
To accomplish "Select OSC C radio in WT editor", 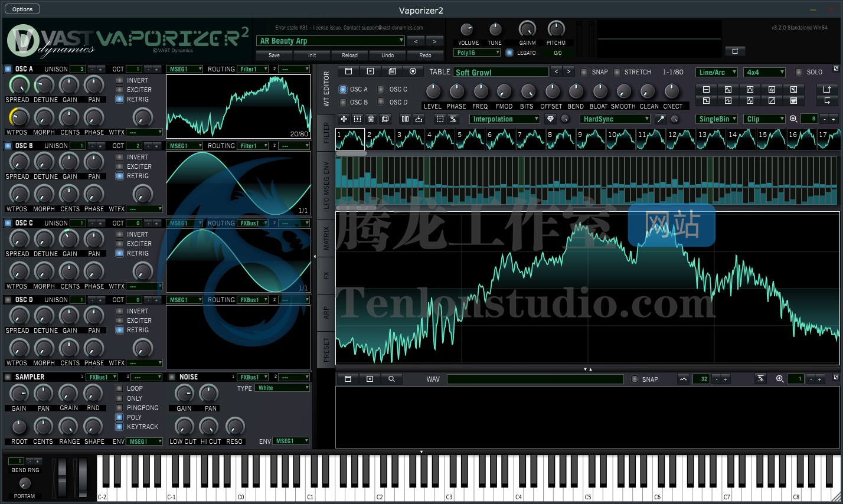I will point(381,89).
